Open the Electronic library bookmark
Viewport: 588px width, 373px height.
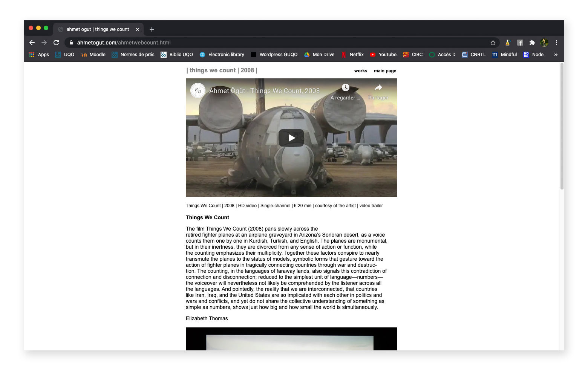pos(222,55)
